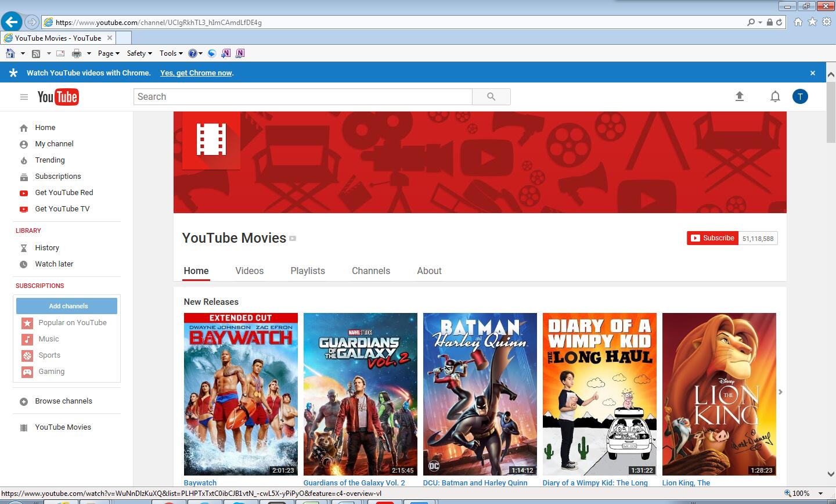Go back with the browser back arrow
Image resolution: width=836 pixels, height=504 pixels.
(11, 22)
